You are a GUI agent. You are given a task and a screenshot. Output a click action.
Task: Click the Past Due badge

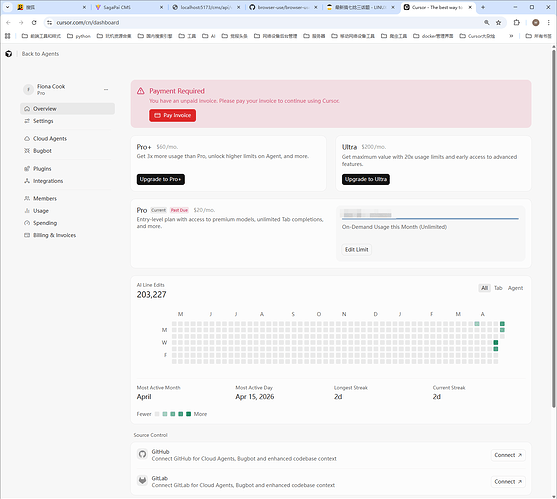[x=179, y=210]
